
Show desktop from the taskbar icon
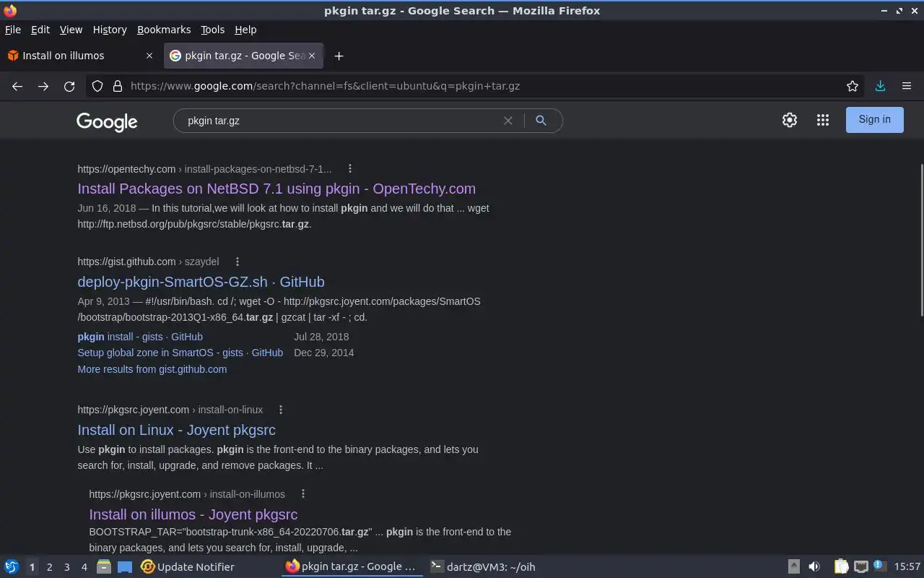click(x=125, y=566)
